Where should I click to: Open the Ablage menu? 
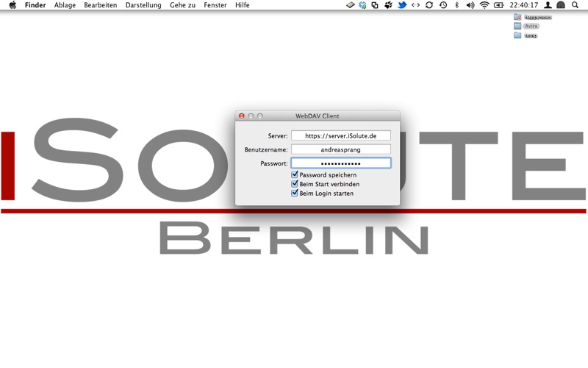click(65, 5)
